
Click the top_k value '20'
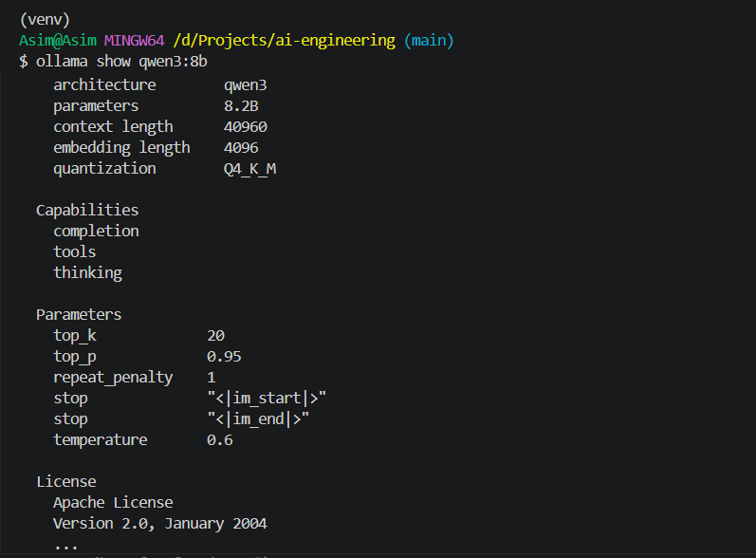coord(215,336)
